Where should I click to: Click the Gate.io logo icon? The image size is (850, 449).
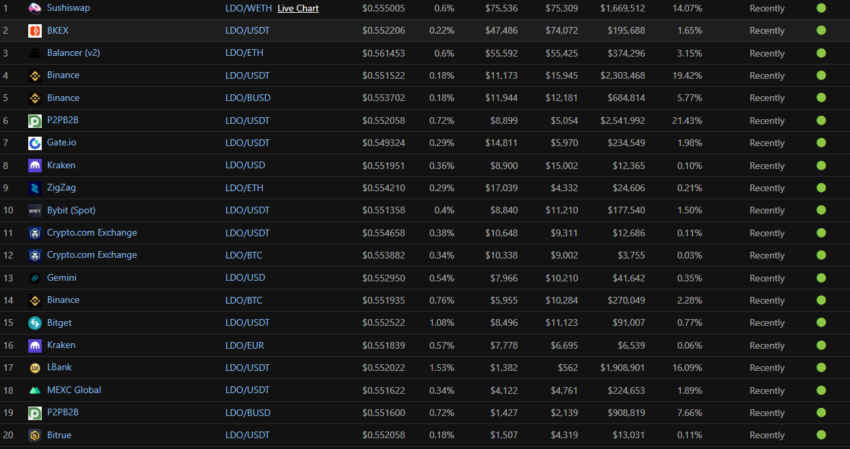point(35,143)
